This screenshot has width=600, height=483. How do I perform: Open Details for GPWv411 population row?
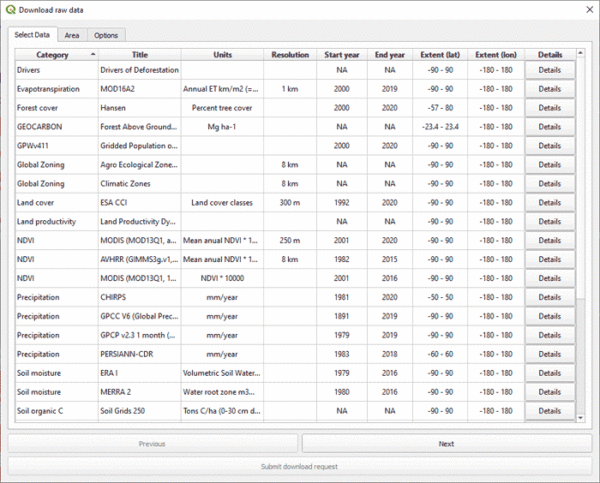click(x=550, y=146)
